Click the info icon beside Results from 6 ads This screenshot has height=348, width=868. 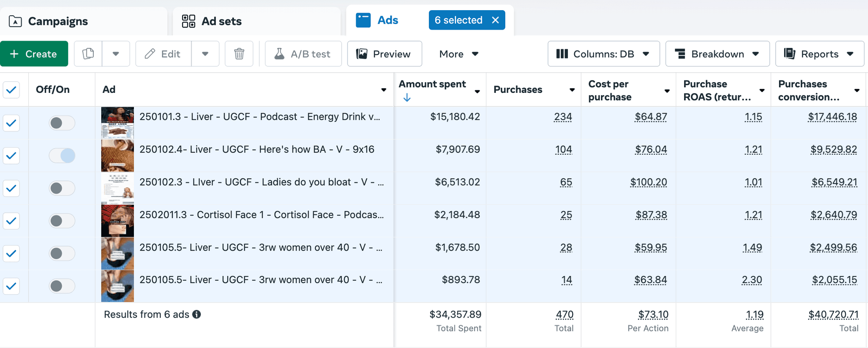click(x=197, y=315)
